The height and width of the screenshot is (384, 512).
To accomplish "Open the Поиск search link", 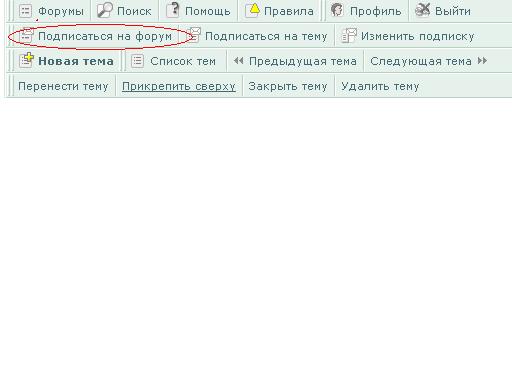I will [134, 11].
